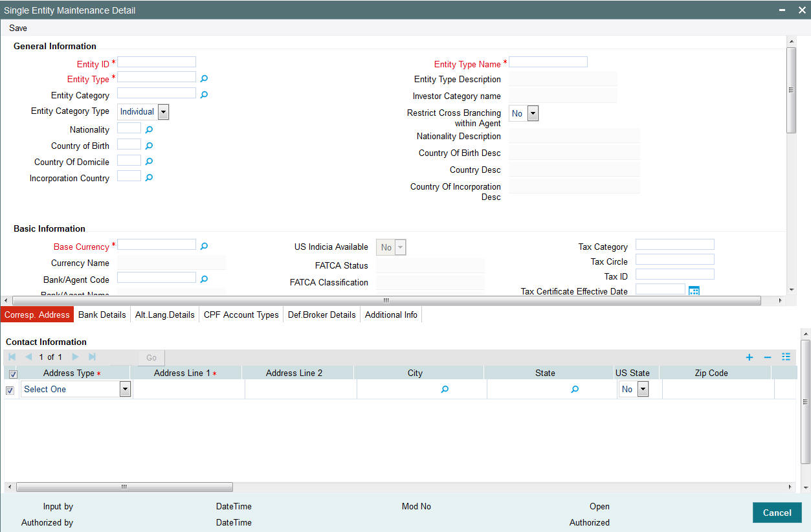Viewport: 811px width, 532px height.
Task: Minimize the Single Entity Maintenance window
Action: (782, 10)
